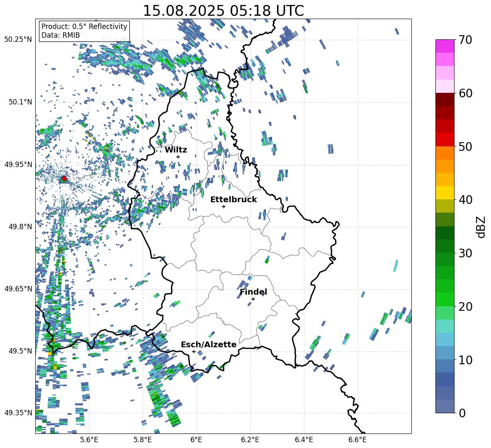Viewport: 491px width, 448px height.
Task: Click the magenta top colorbar segment
Action: [445, 46]
